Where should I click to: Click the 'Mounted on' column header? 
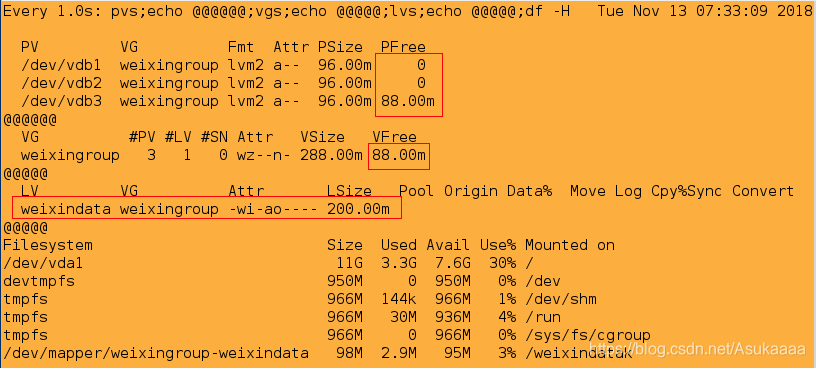pos(570,245)
